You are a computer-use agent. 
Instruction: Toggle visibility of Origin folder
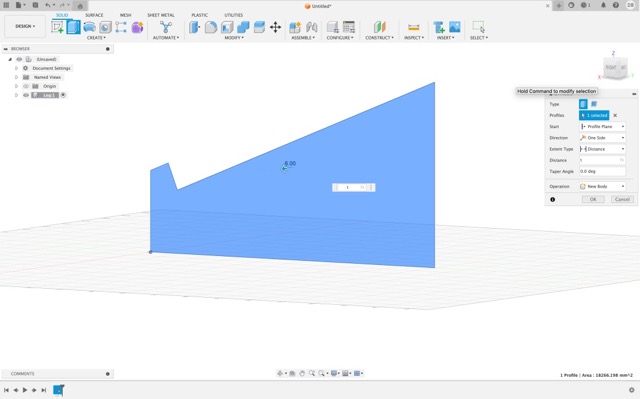[26, 86]
